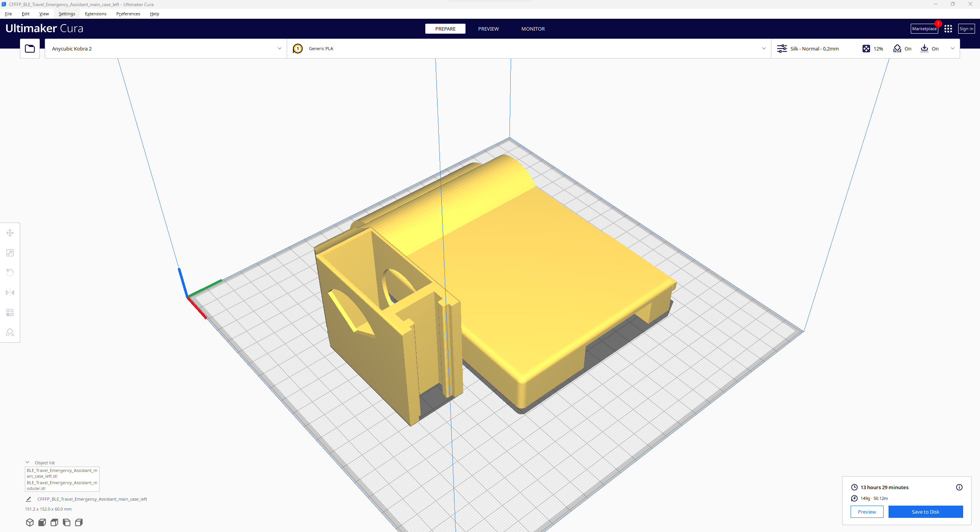This screenshot has width=980, height=532.
Task: Toggle build plate adhesion off
Action: coord(929,49)
